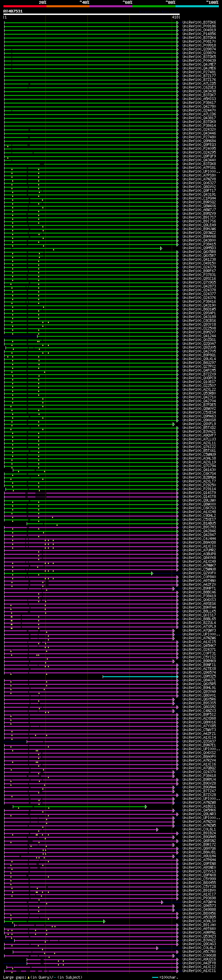
Task: Select the UniRef100_B7FDE5 entry
Action: pos(199,405)
